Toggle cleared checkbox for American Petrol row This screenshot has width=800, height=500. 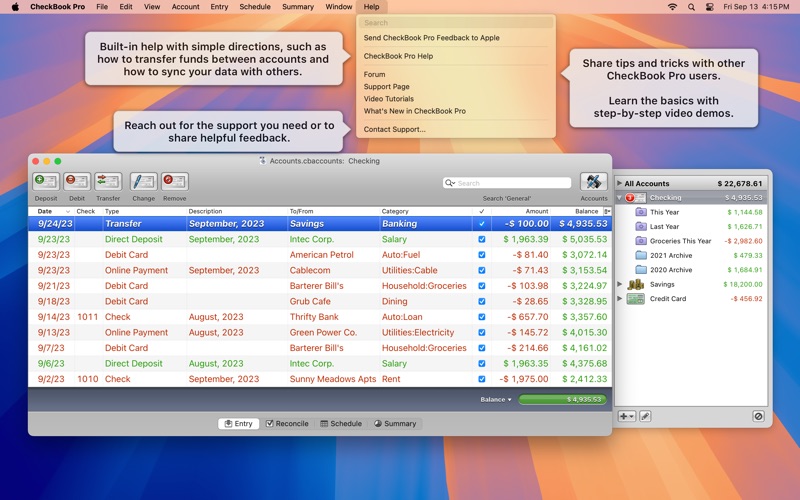pos(482,255)
